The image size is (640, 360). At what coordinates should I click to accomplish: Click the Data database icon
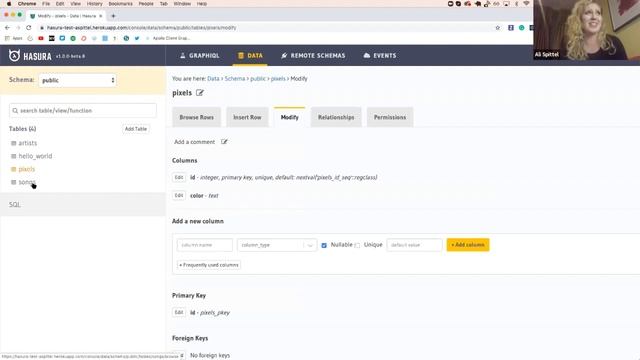coord(241,56)
